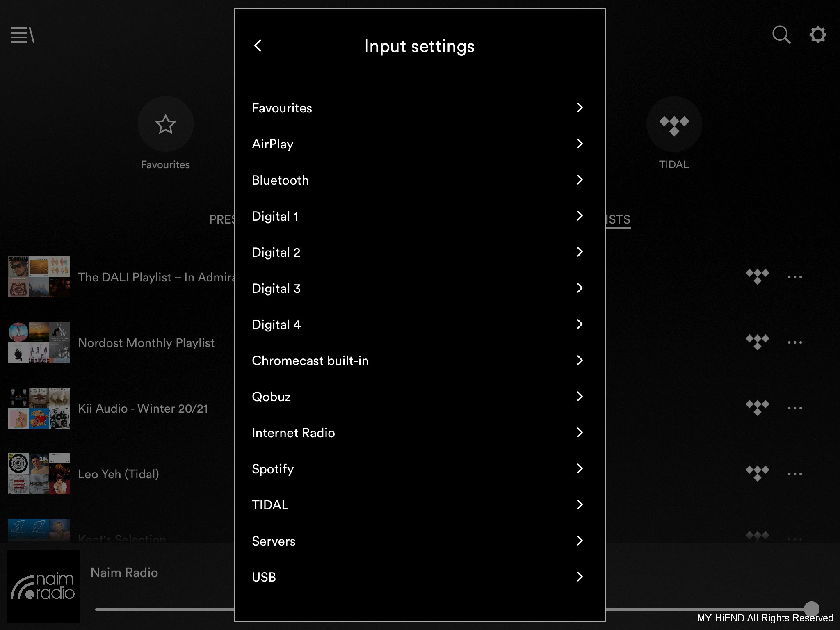Open Kii Audio - Winter 20/21 playlist

143,409
